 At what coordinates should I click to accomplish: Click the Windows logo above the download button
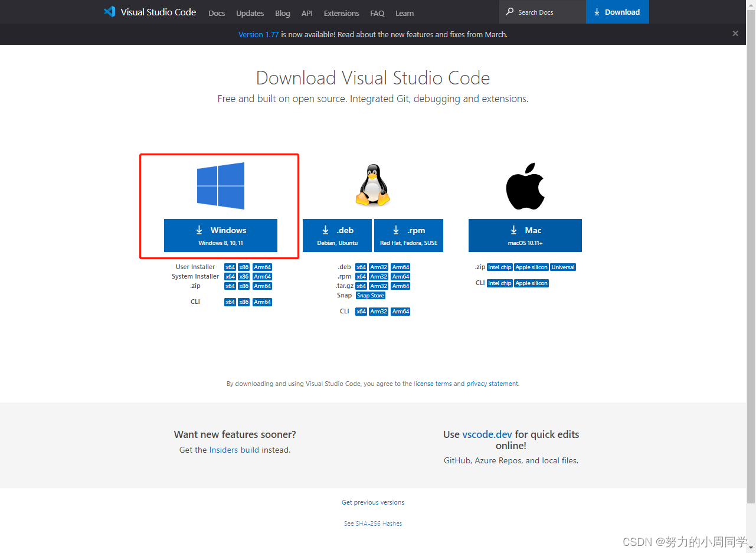(220, 185)
